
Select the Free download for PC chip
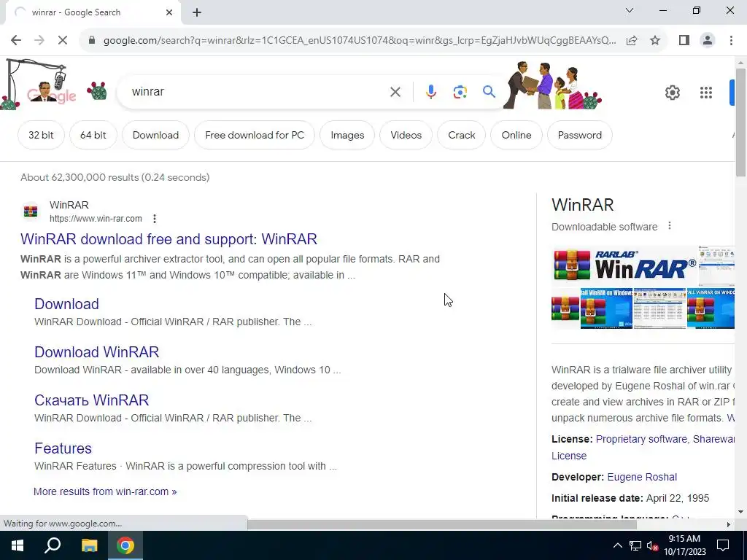(x=255, y=135)
